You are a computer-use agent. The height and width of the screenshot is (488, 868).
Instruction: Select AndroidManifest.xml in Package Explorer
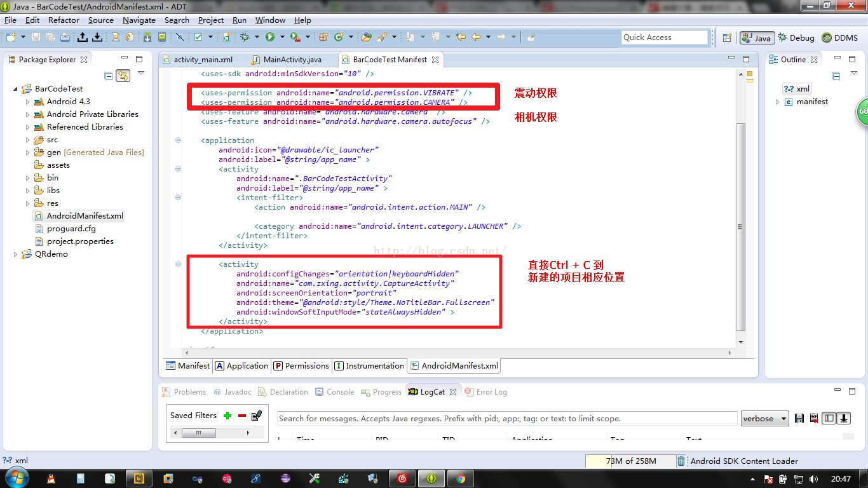pos(79,216)
